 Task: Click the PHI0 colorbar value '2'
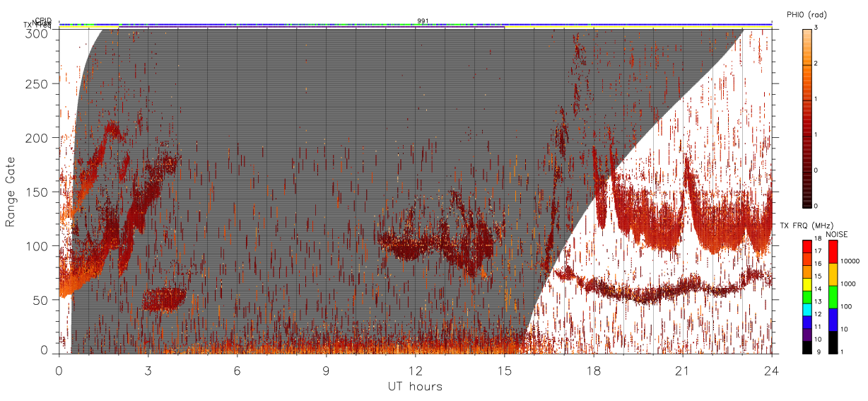pyautogui.click(x=816, y=64)
